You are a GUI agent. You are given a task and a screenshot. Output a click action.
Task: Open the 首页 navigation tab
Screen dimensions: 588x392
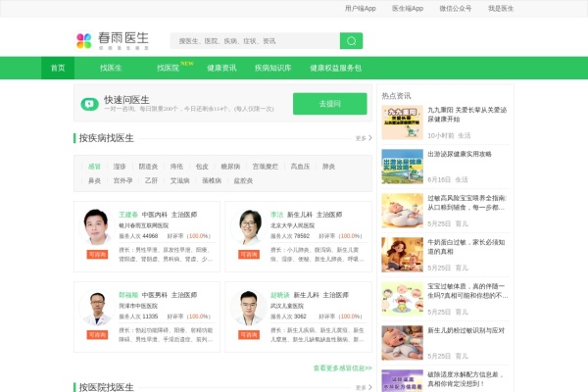[x=58, y=68]
